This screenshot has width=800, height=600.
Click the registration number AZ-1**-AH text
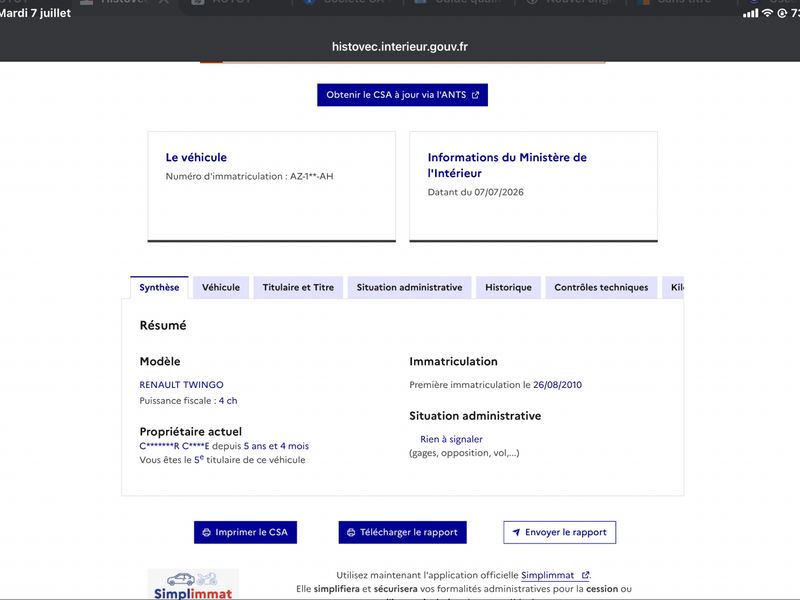click(x=312, y=176)
